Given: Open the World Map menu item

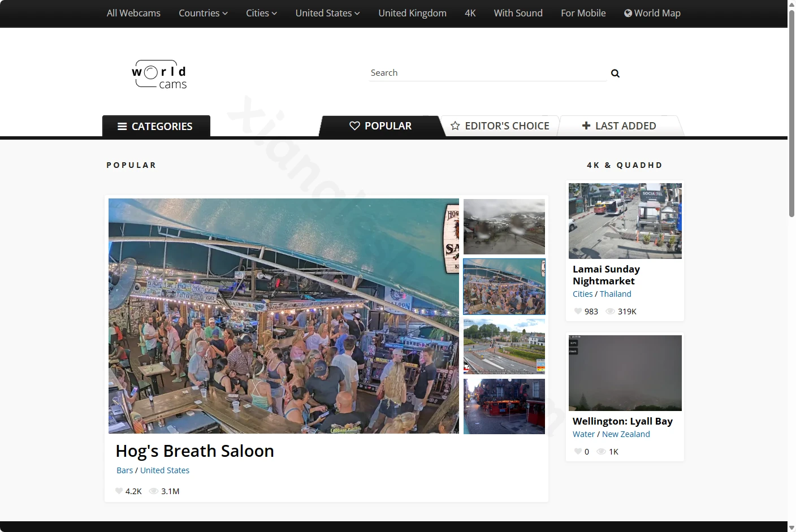Looking at the screenshot, I should tap(652, 13).
